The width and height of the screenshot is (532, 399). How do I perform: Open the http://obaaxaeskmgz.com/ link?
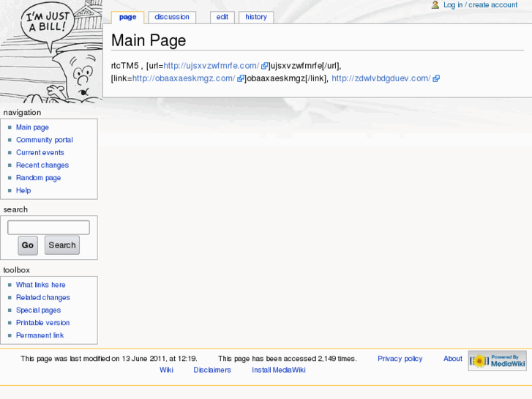click(184, 78)
